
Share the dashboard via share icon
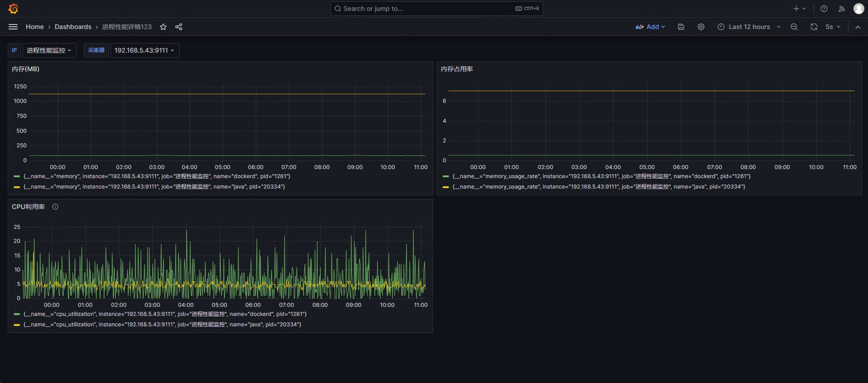coord(179,27)
